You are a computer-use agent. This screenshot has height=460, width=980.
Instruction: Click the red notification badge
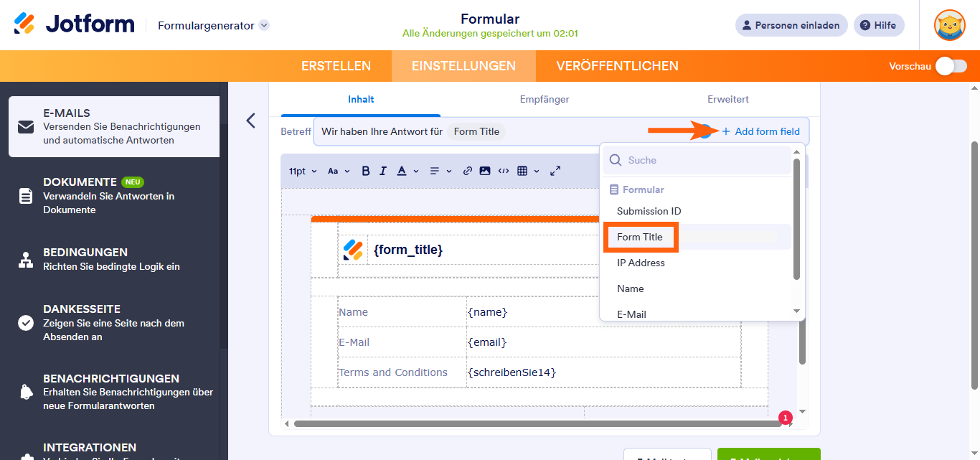coord(786,417)
